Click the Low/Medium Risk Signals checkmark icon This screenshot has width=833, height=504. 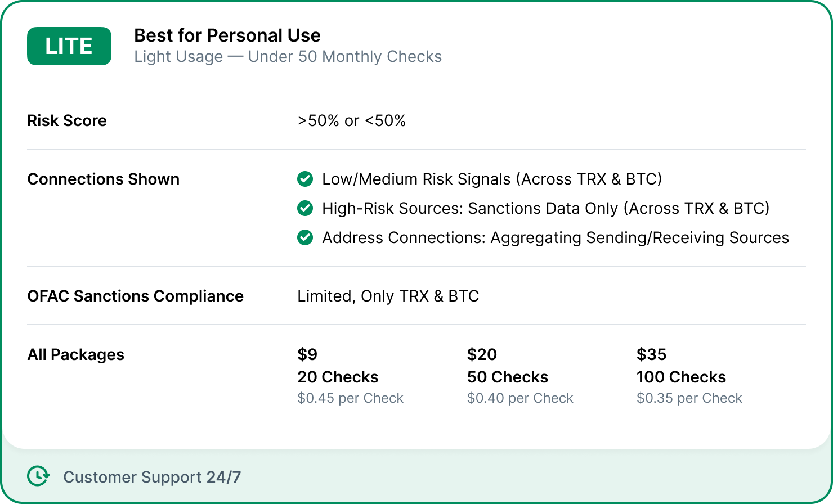305,179
